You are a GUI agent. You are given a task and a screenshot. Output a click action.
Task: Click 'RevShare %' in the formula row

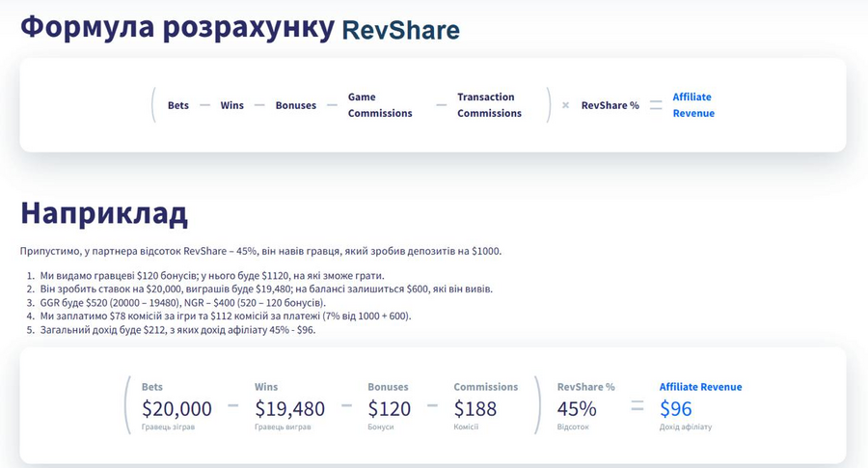pyautogui.click(x=610, y=105)
